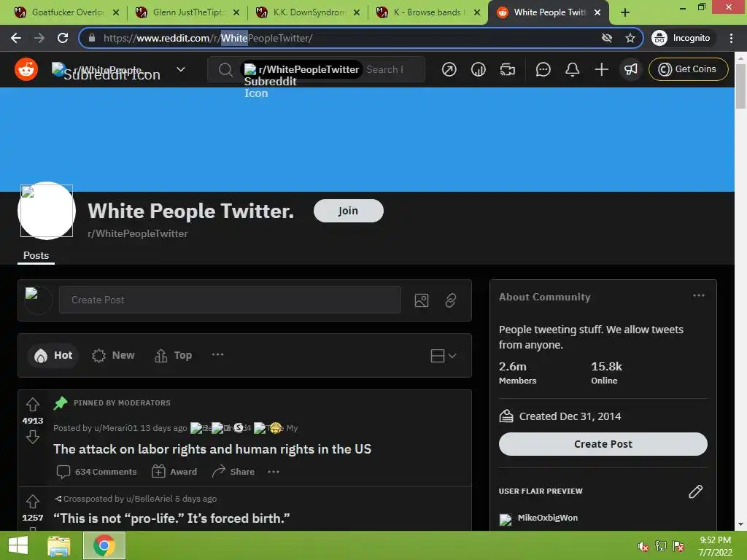Click the search magnifier icon
Viewport: 747px width, 560px height.
coord(225,70)
